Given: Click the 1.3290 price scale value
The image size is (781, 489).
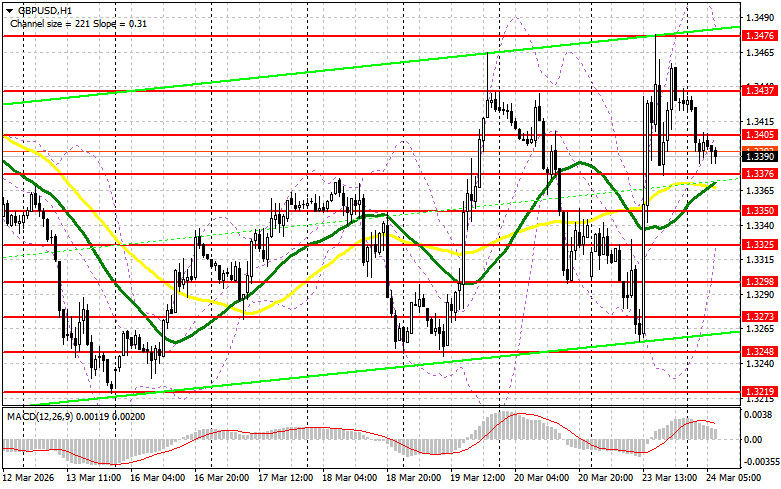Looking at the screenshot, I should 760,294.
